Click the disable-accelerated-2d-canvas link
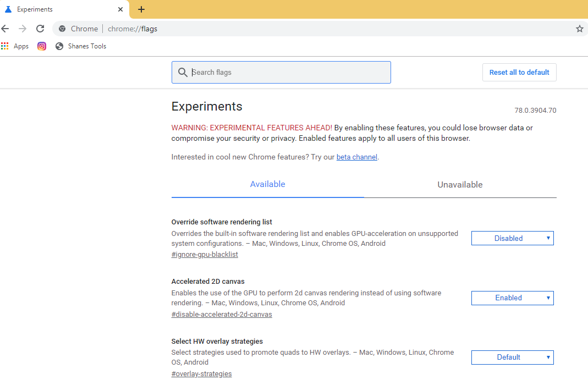This screenshot has width=588, height=385. (221, 314)
